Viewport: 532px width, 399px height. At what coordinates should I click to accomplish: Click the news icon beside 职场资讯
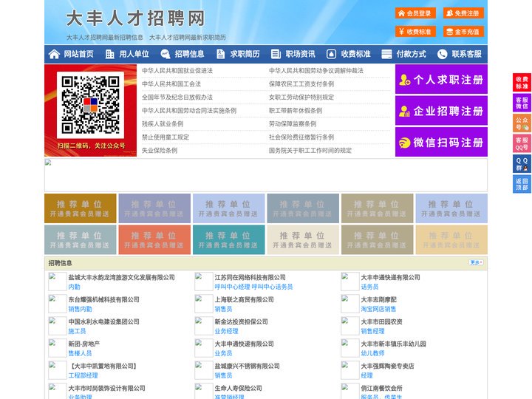pos(276,54)
